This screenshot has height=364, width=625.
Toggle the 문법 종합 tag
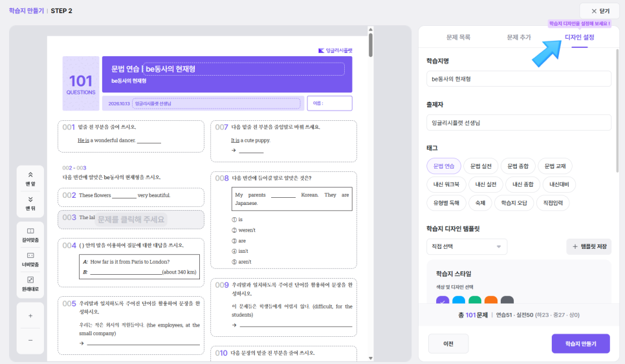[x=518, y=166]
